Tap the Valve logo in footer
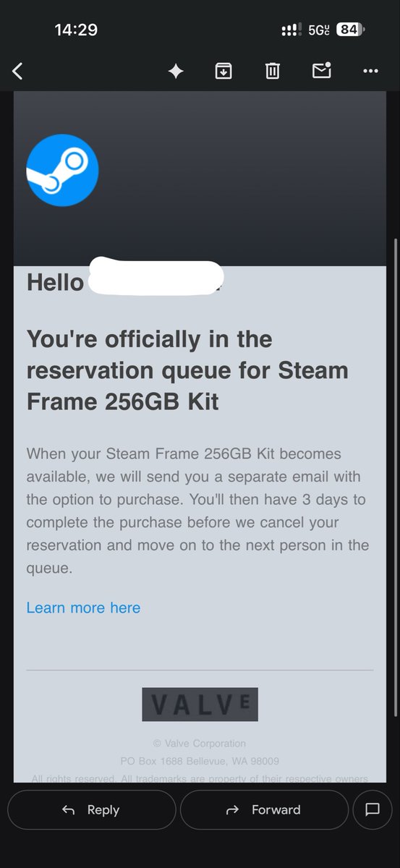Image resolution: width=400 pixels, height=868 pixels. (x=200, y=704)
